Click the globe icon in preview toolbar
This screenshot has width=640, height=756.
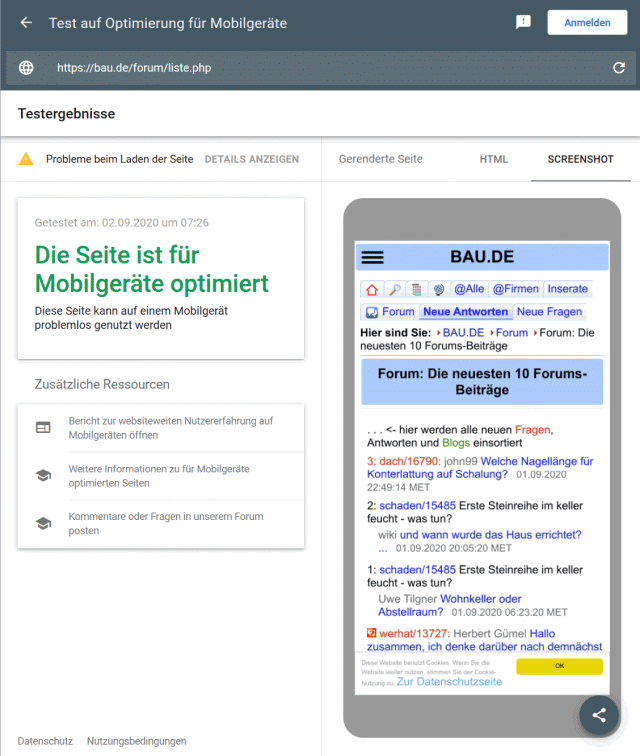[439, 289]
